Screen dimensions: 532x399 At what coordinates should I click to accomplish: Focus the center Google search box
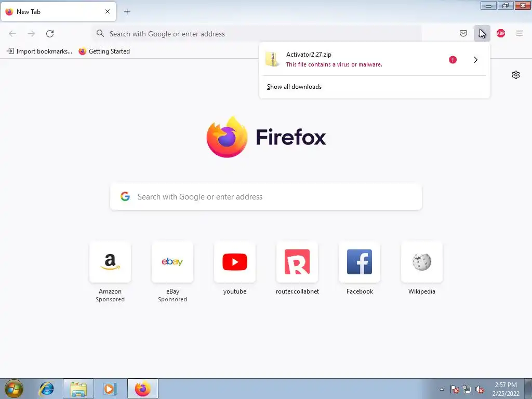266,197
